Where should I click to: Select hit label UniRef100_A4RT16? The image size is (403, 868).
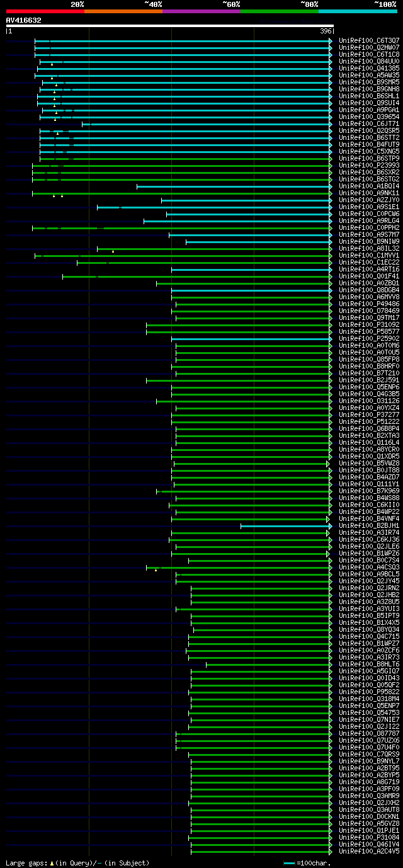tap(369, 269)
